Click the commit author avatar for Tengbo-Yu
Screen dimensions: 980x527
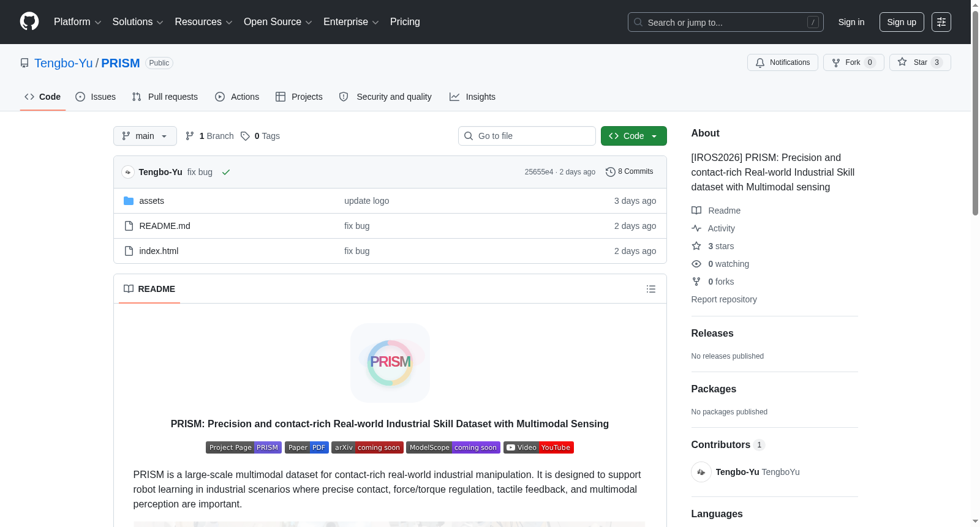(x=128, y=172)
